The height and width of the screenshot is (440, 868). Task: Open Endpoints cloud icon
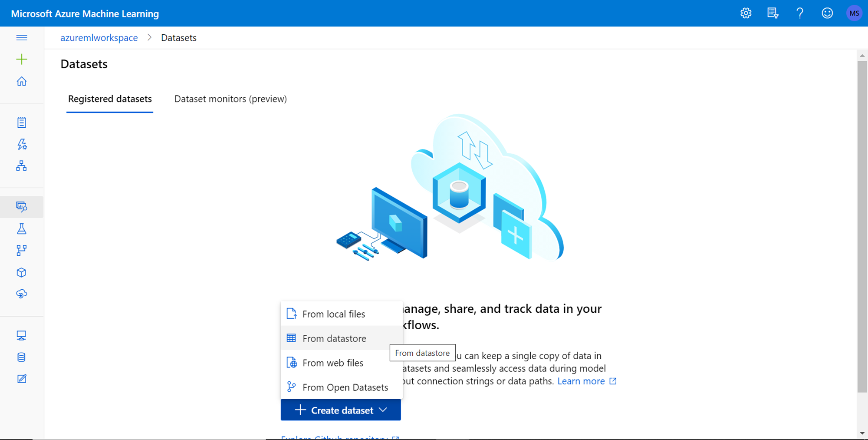(22, 294)
